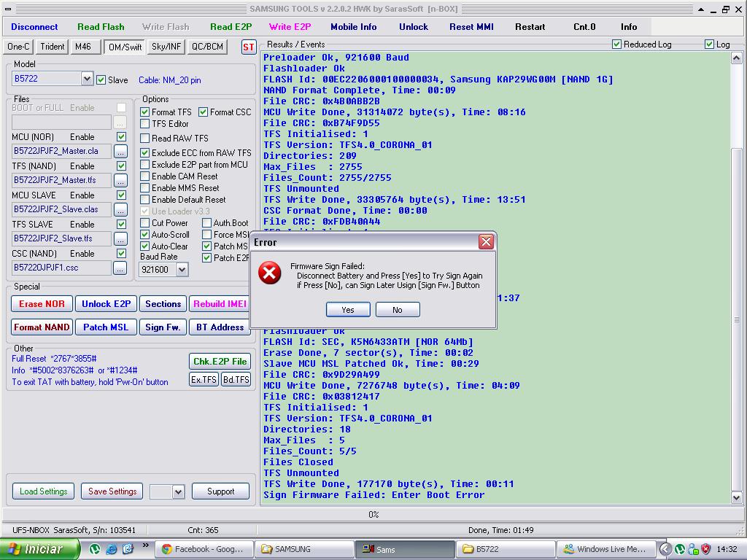Open Windows Live Messenger taskbar item
The width and height of the screenshot is (747, 560).
[x=606, y=550]
